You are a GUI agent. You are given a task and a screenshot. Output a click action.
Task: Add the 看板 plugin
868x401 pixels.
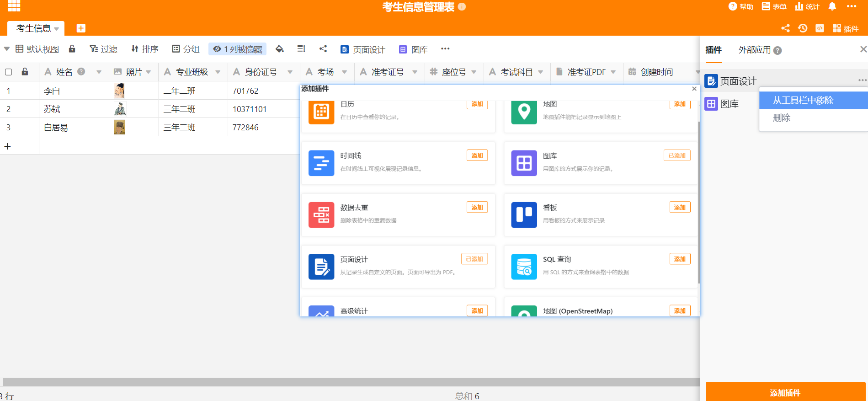pyautogui.click(x=680, y=207)
